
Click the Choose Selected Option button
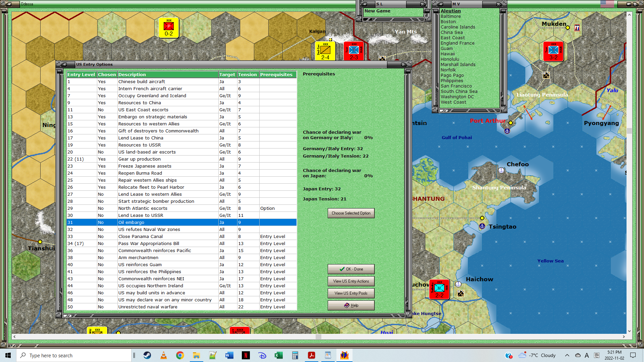point(351,213)
